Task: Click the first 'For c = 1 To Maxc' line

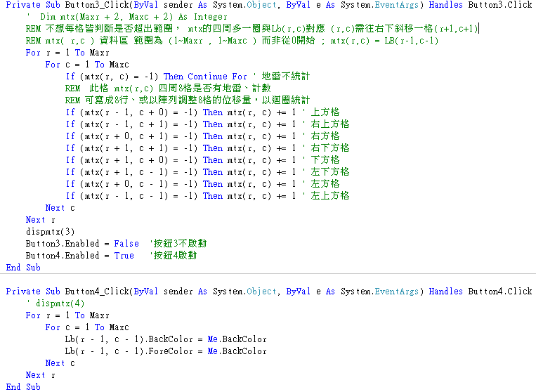Action: click(87, 65)
